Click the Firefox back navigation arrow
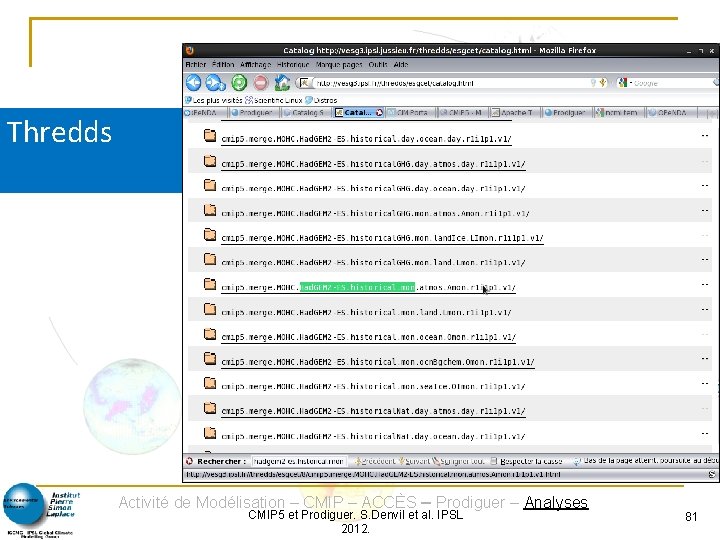The height and width of the screenshot is (540, 720). tap(193, 83)
